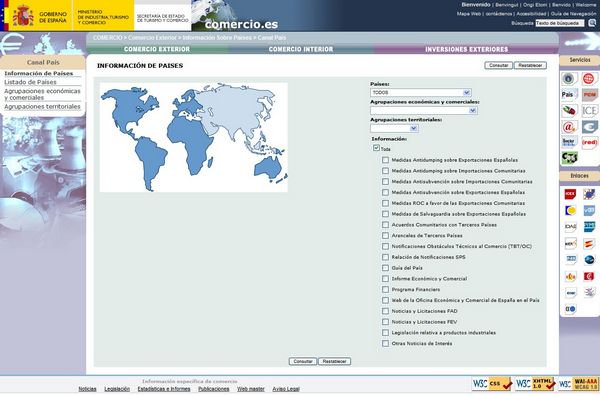The width and height of the screenshot is (600, 396).
Task: Open the Web master footer link
Action: coord(251,389)
